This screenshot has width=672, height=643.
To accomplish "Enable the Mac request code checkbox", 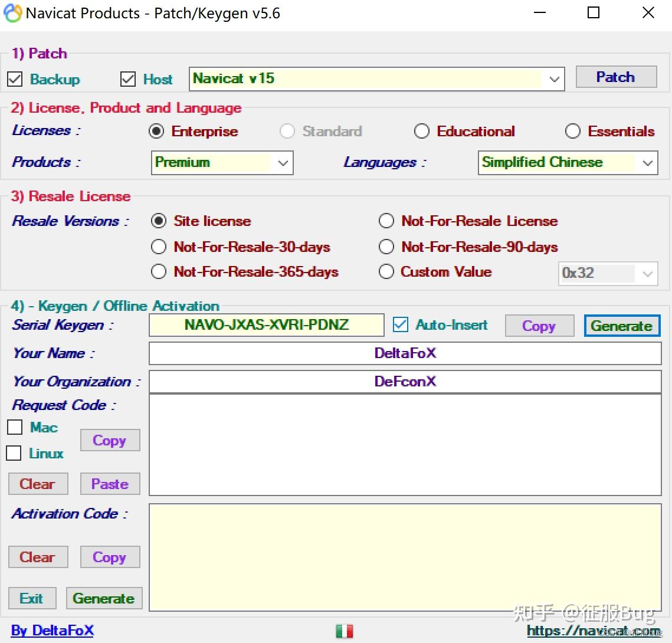I will pyautogui.click(x=15, y=427).
